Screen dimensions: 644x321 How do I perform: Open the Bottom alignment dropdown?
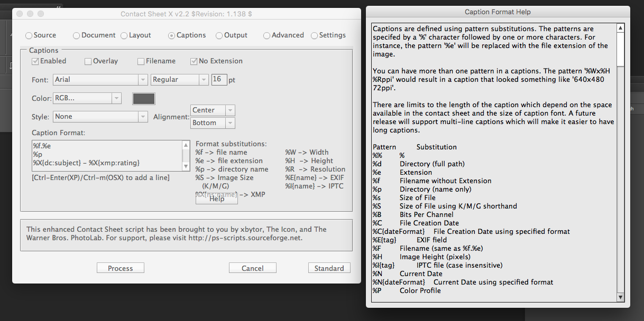pos(213,123)
